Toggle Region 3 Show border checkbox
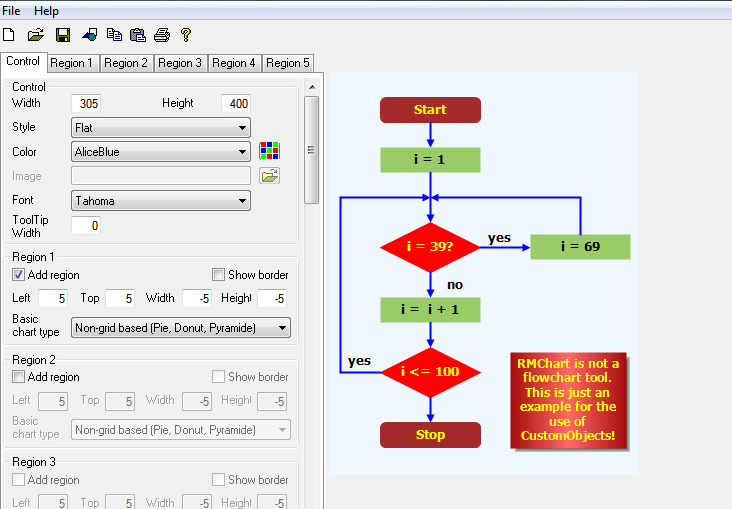 (x=218, y=480)
